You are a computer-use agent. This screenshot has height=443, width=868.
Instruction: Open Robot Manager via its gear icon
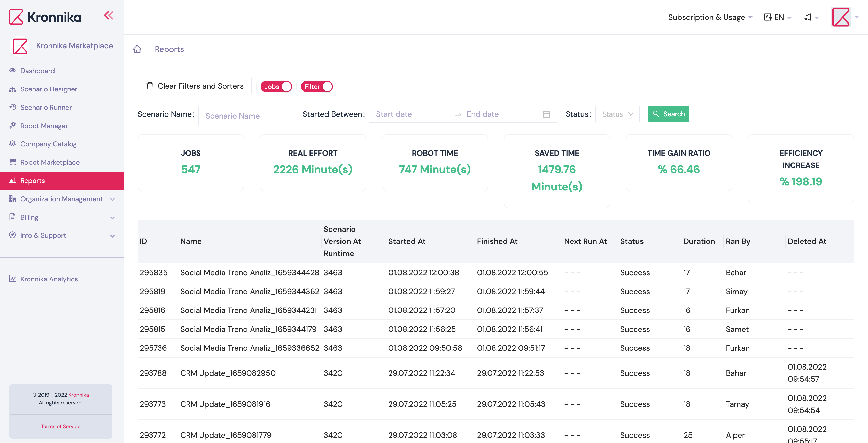12,125
